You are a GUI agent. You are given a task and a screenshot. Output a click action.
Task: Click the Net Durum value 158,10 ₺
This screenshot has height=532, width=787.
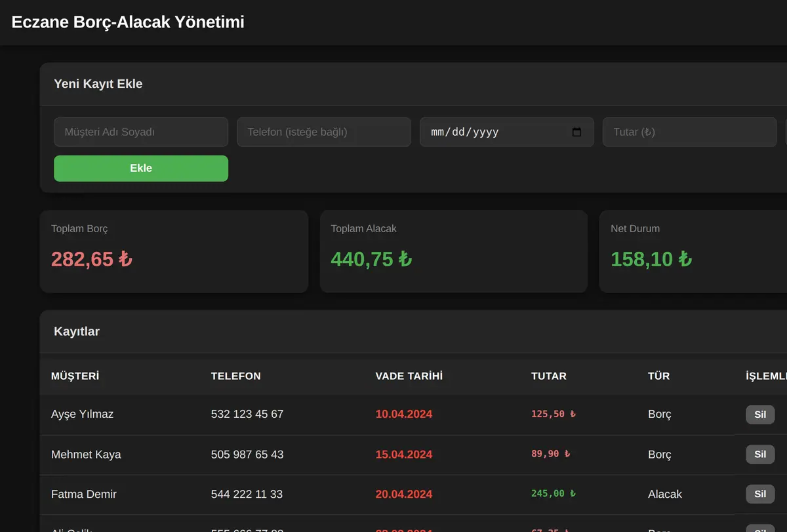coord(651,259)
